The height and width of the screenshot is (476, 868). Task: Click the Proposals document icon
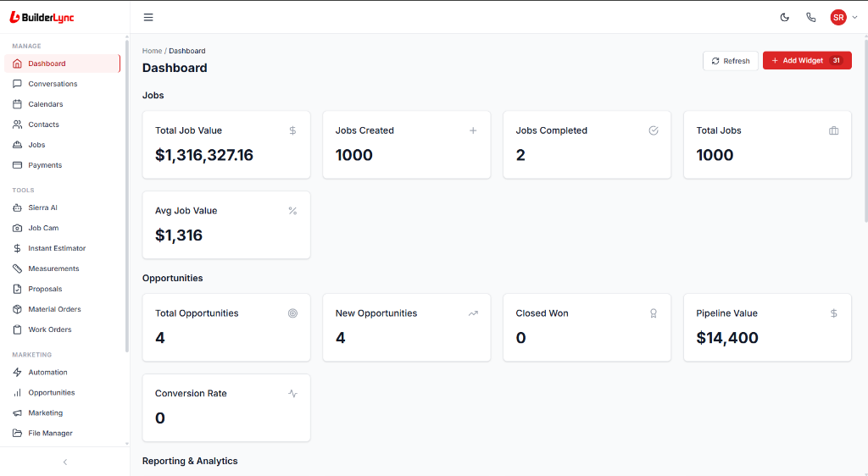(x=17, y=289)
